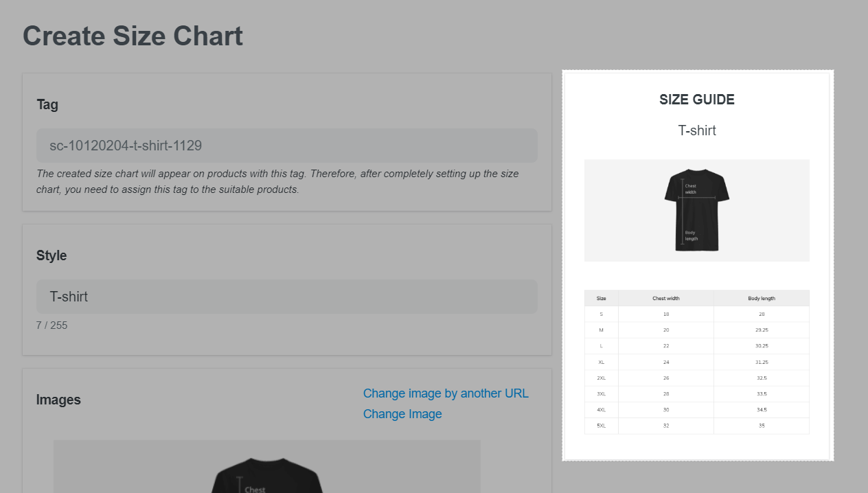Screen dimensions: 868x493
Task: Click the 3XL size cell in the table
Action: click(602, 394)
